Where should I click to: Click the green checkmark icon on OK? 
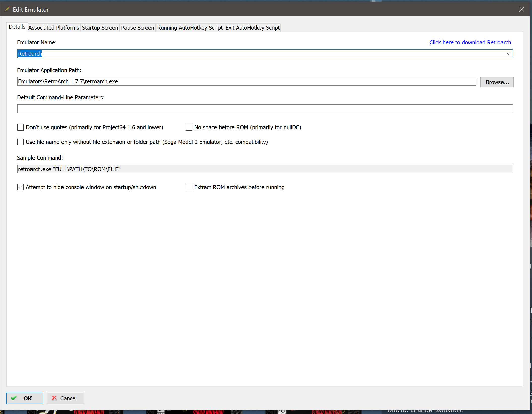click(x=14, y=398)
